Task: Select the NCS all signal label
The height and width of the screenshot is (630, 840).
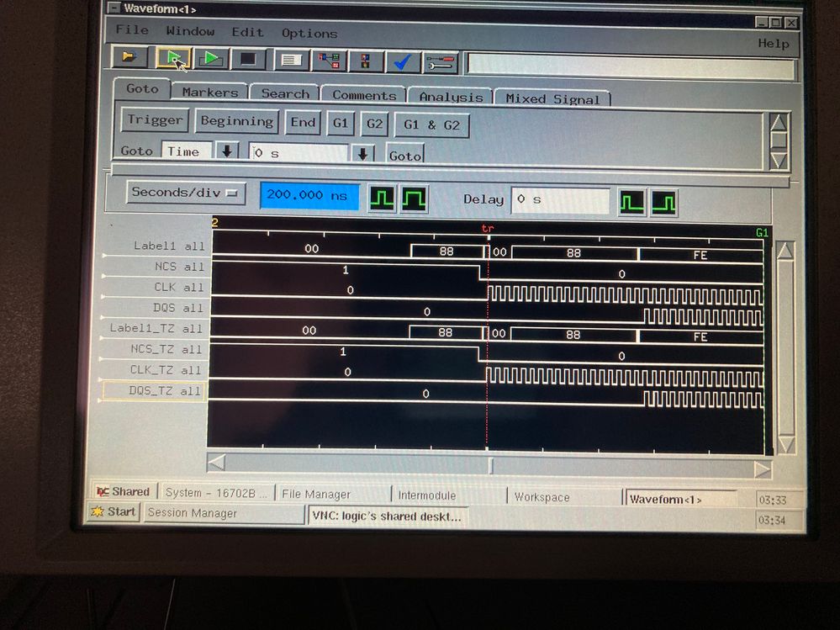Action: (179, 267)
